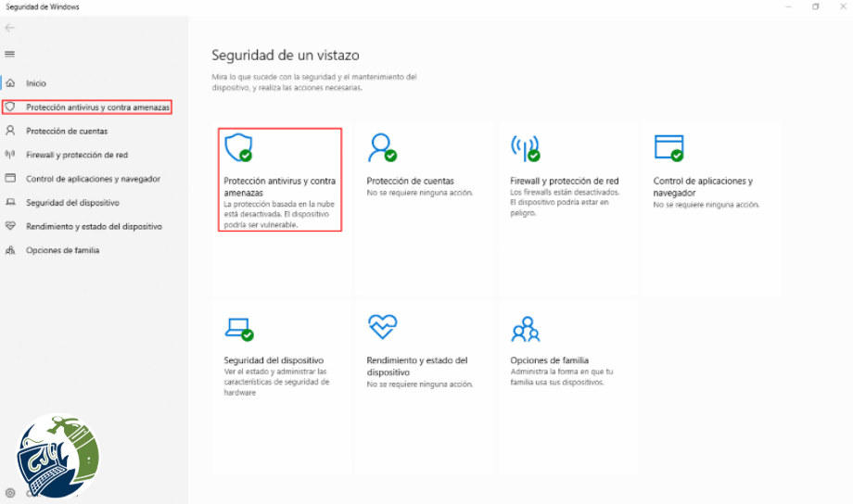Image resolution: width=853 pixels, height=504 pixels.
Task: Click the Control de aplicaciones window icon in the sidebar
Action: 10,178
